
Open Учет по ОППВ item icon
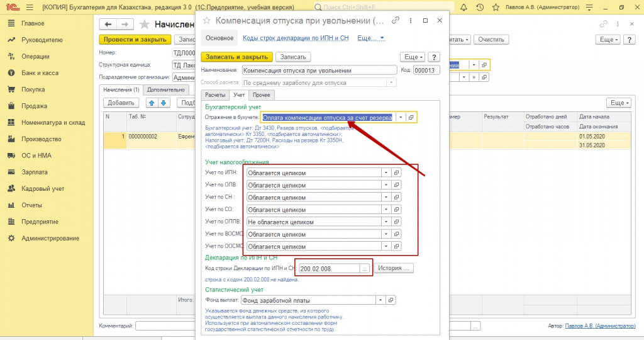point(396,222)
